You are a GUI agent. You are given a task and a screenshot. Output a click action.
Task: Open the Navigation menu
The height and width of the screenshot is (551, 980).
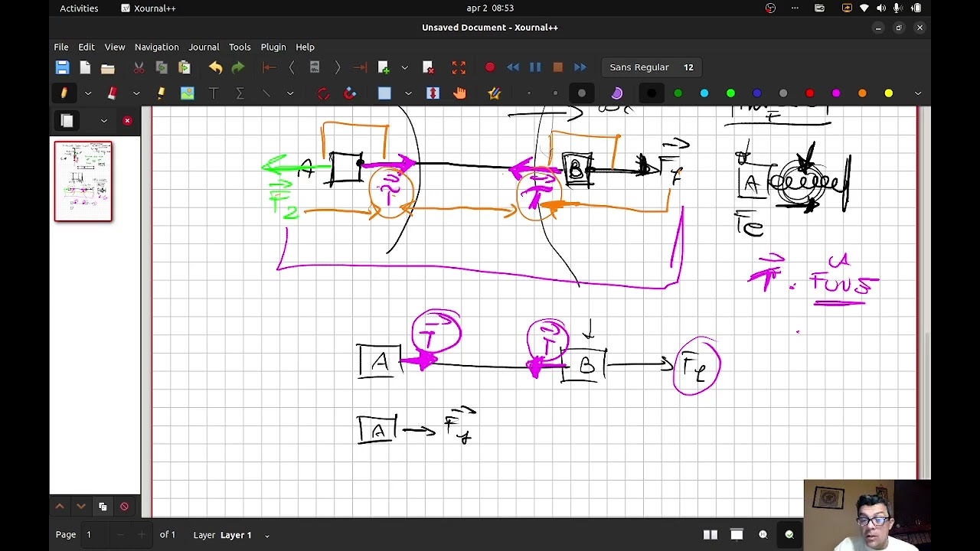156,47
